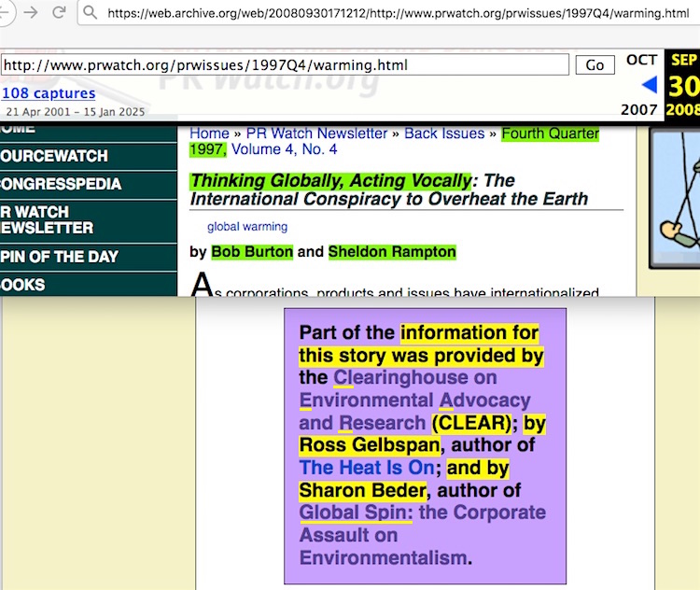Click the magnifier icon in the address bar
The width and height of the screenshot is (700, 590).
pos(90,13)
